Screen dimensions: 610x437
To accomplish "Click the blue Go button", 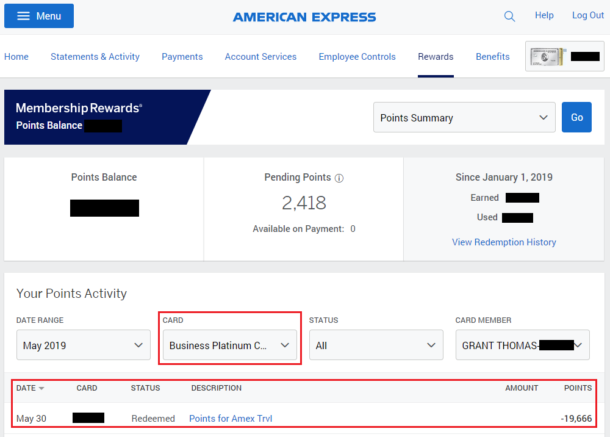I will pos(577,117).
